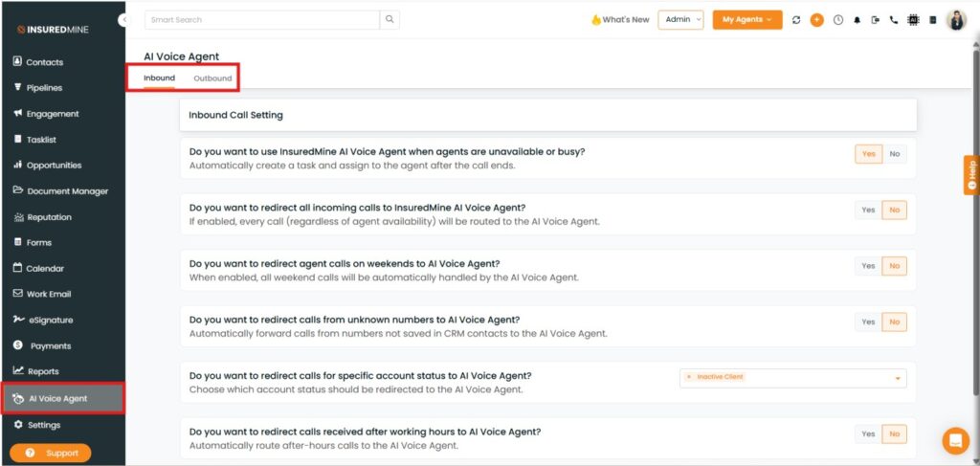Viewport: 980px width, 466px height.
Task: Click the phone dialer icon
Action: click(893, 20)
